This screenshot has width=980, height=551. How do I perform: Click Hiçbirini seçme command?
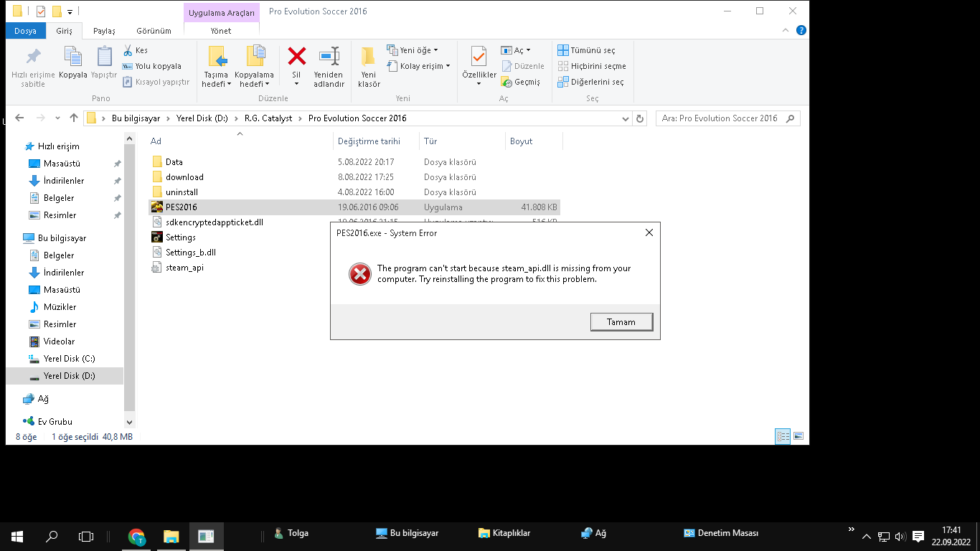[x=592, y=66]
